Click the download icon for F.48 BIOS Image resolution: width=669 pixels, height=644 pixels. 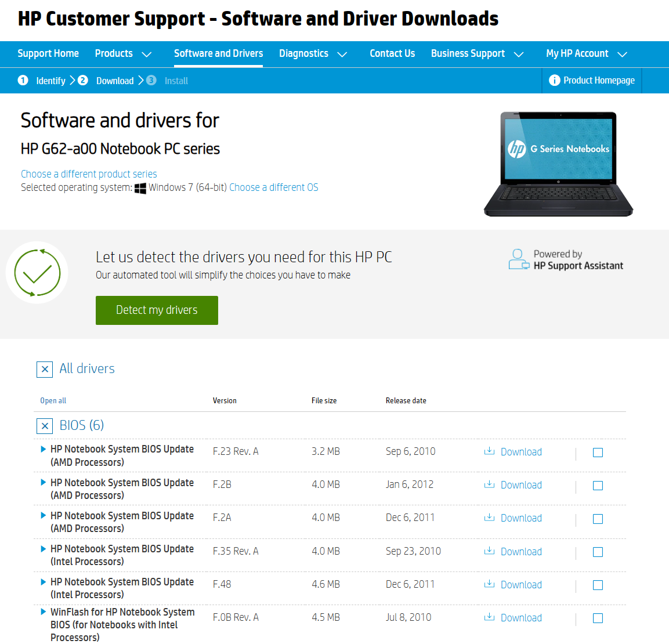[x=489, y=584]
